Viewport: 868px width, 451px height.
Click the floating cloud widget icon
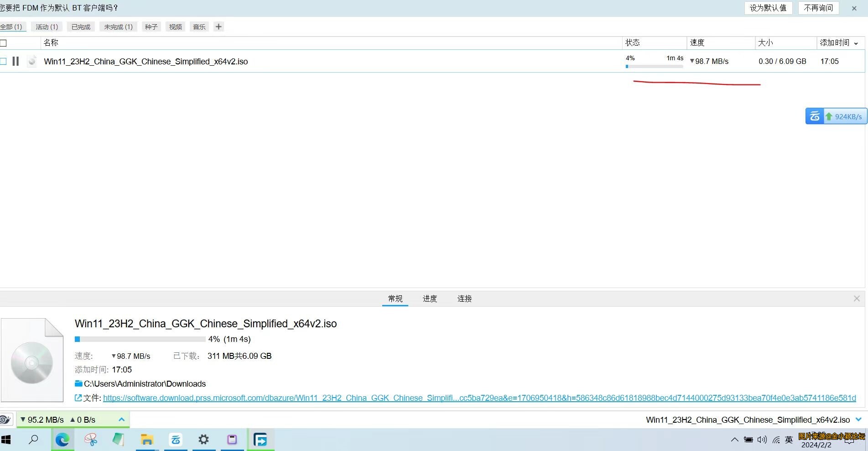tap(815, 116)
